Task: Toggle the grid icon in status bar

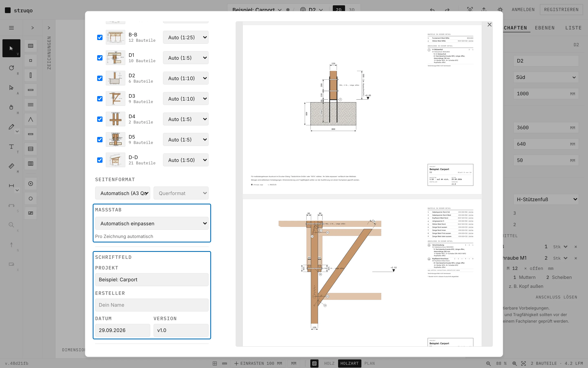Action: pos(215,363)
